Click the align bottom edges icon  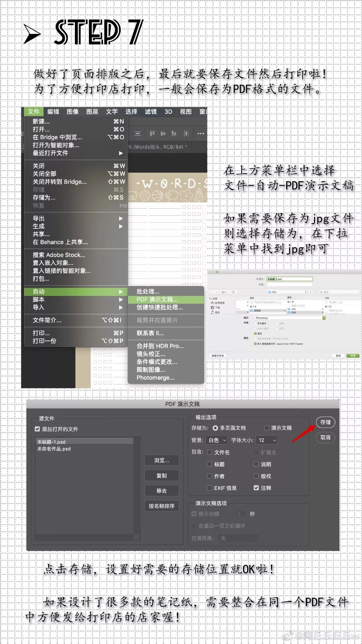tap(174, 133)
